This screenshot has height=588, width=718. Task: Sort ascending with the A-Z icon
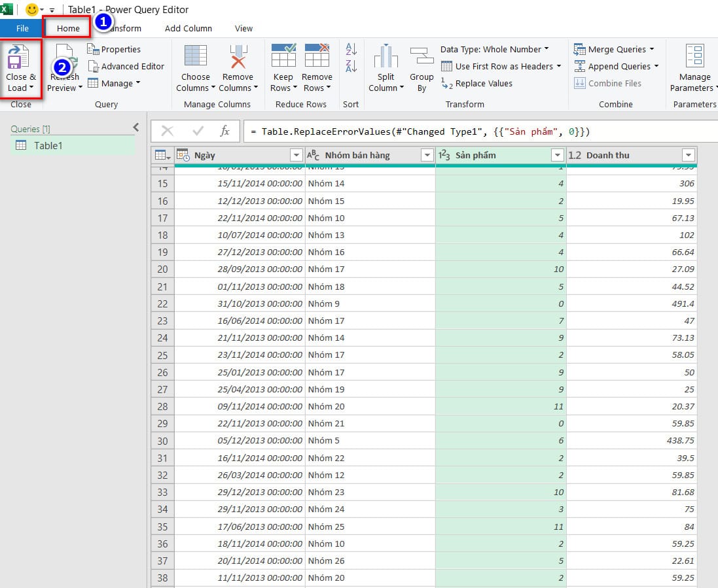pos(351,50)
